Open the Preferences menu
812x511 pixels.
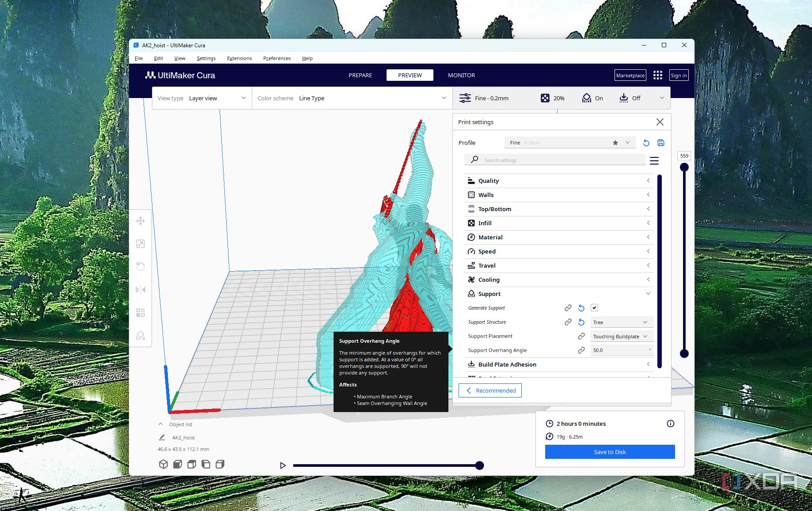(277, 58)
